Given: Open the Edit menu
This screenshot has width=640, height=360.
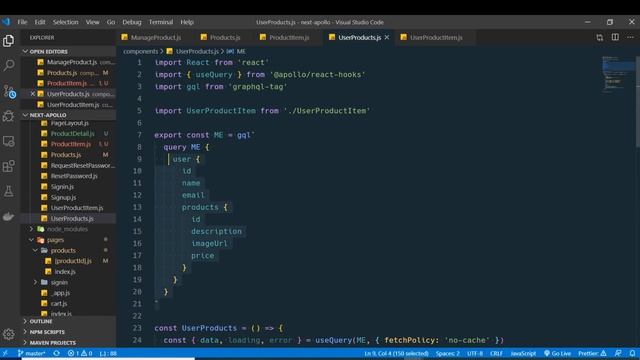Looking at the screenshot, I should [40, 22].
